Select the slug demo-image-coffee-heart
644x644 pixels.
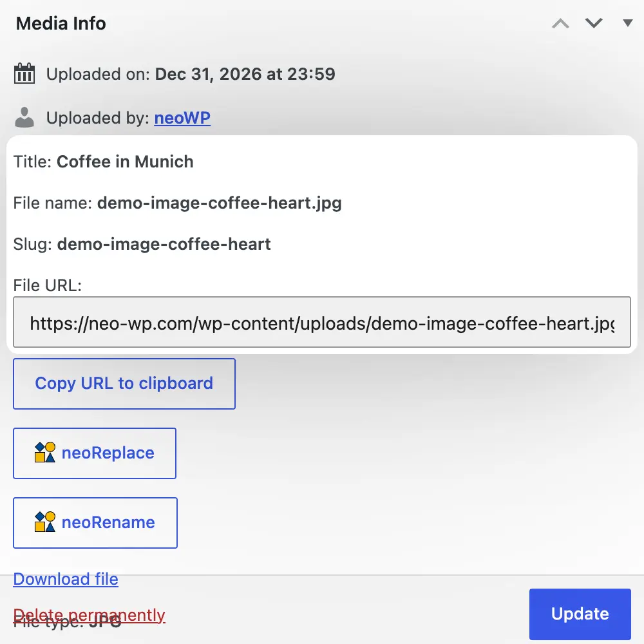tap(164, 244)
